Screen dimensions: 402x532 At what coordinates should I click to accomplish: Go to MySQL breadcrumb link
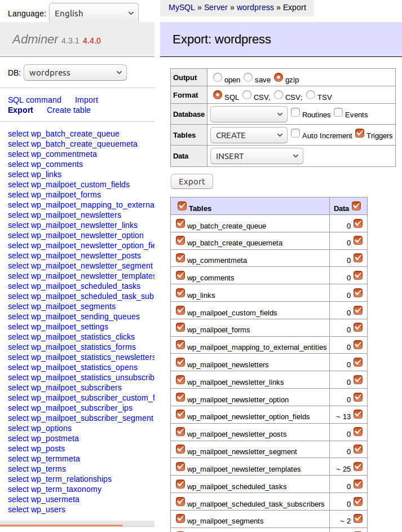point(182,7)
